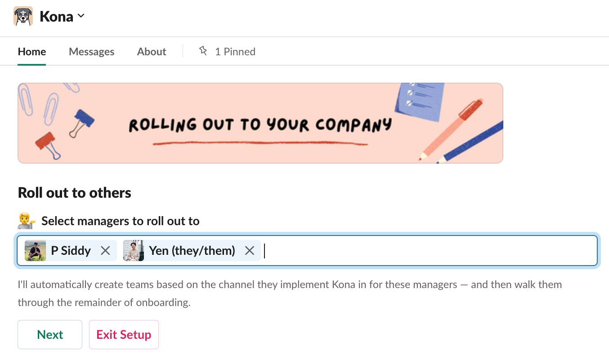Click P Siddy's profile photo
Screen dimensions: 609x364
pos(36,251)
